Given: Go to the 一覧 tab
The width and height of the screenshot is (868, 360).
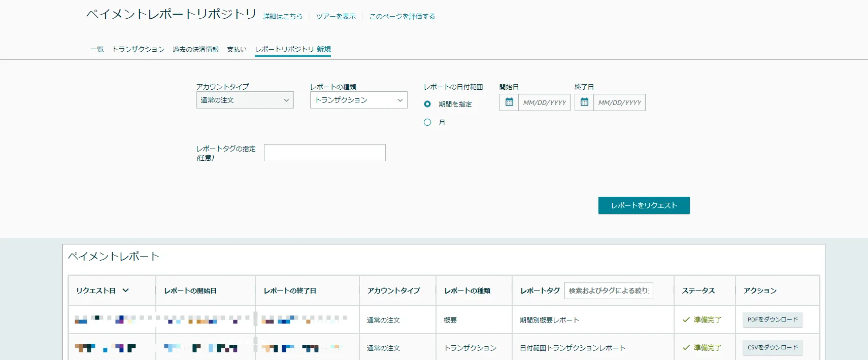Looking at the screenshot, I should [97, 49].
